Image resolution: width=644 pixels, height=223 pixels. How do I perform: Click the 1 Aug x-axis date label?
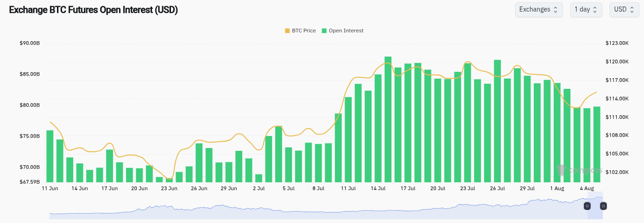(x=557, y=188)
